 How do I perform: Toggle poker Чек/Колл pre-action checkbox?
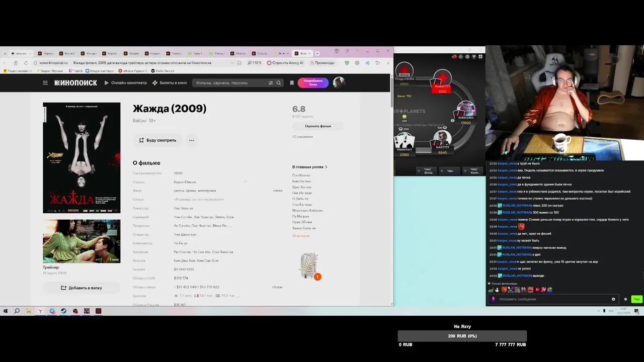tap(472, 171)
